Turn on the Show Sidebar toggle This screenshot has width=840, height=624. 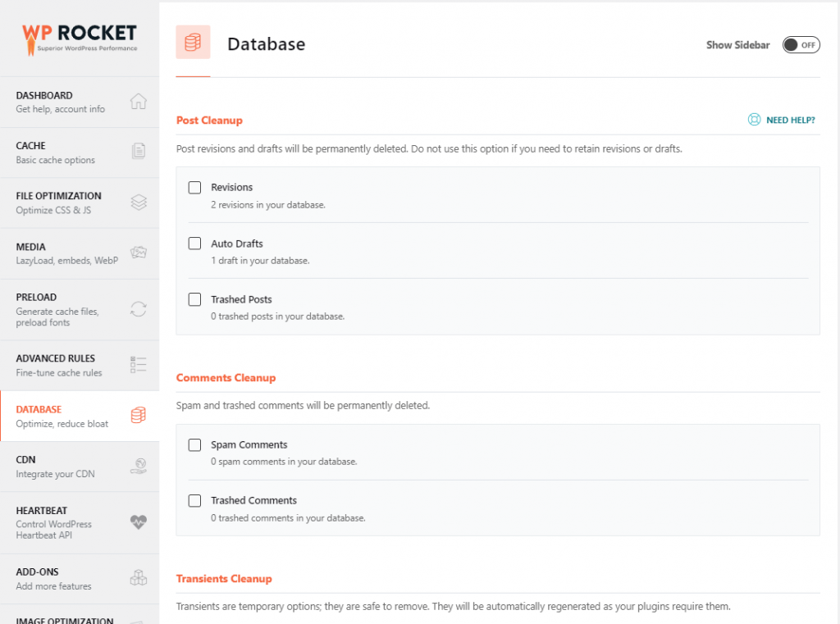pos(801,45)
